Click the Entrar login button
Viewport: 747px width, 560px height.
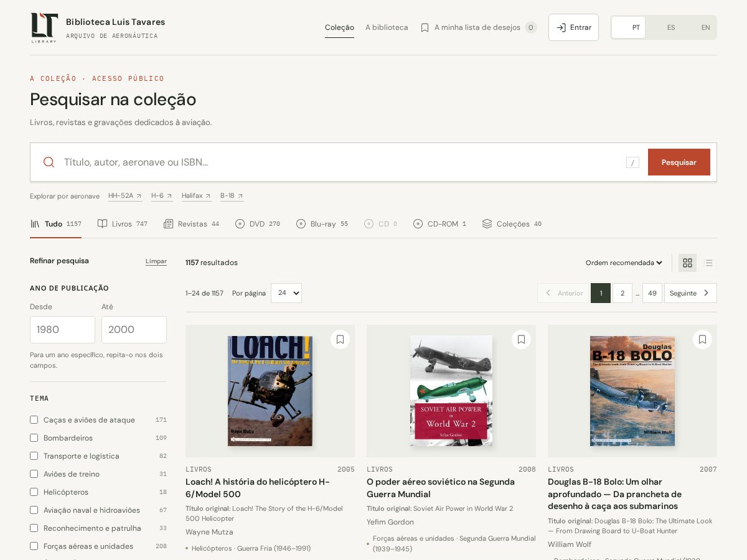[573, 27]
